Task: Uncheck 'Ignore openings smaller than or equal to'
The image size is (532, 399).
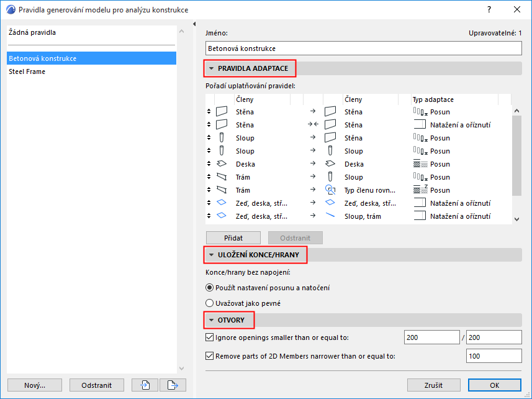Action: 209,337
